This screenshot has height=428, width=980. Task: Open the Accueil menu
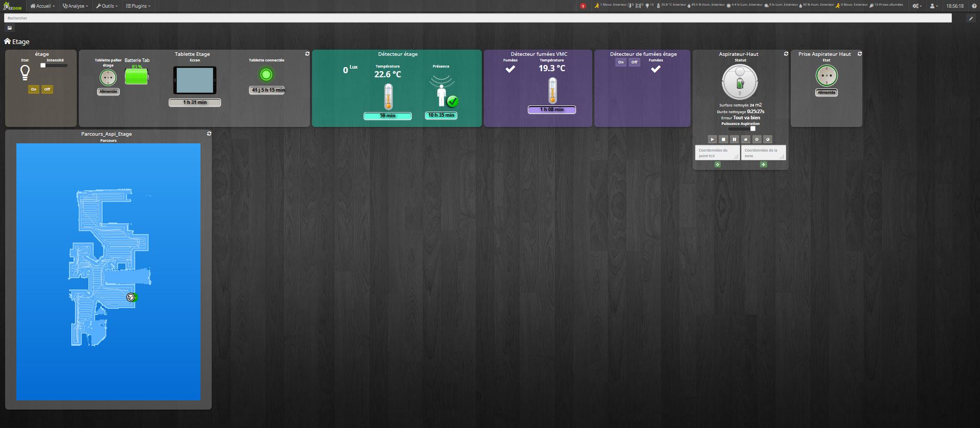point(42,6)
